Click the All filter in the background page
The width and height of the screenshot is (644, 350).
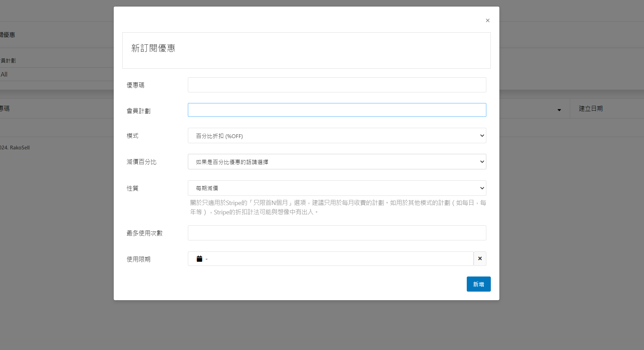point(4,75)
